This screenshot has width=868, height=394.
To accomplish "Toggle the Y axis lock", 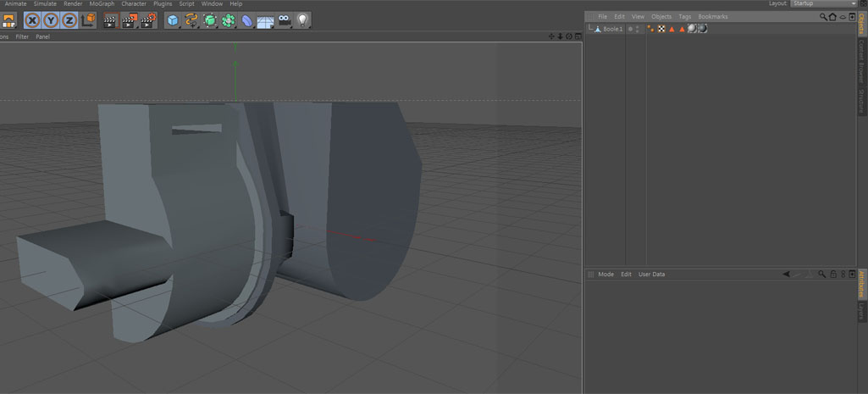I will click(x=51, y=20).
